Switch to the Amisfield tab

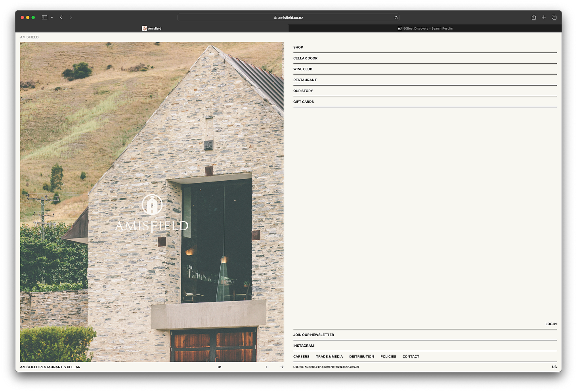152,29
